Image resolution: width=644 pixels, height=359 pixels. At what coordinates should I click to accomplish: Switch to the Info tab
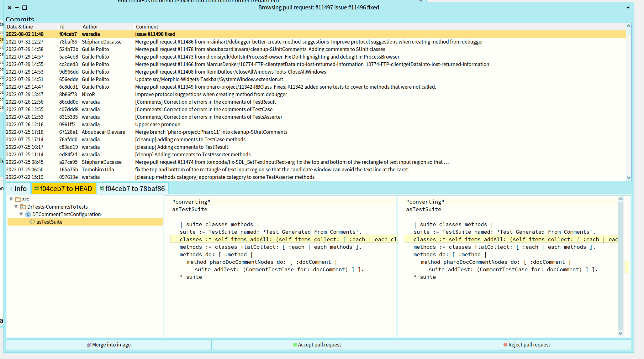tap(18, 189)
